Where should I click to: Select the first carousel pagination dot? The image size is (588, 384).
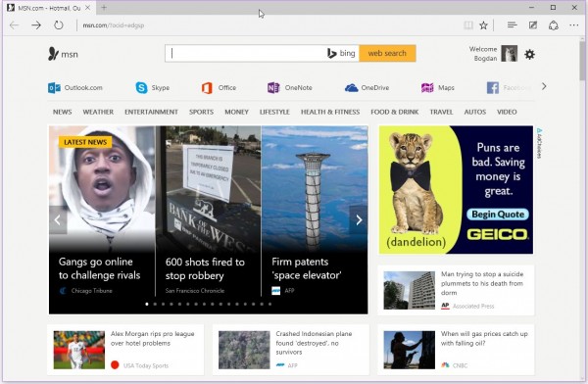[147, 304]
